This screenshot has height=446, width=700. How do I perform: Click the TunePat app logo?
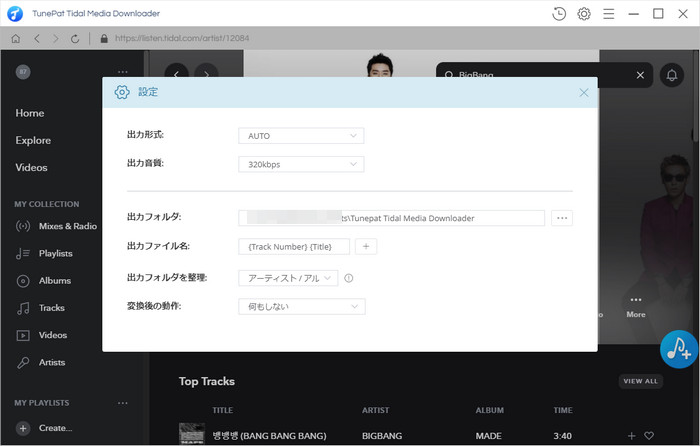[15, 13]
